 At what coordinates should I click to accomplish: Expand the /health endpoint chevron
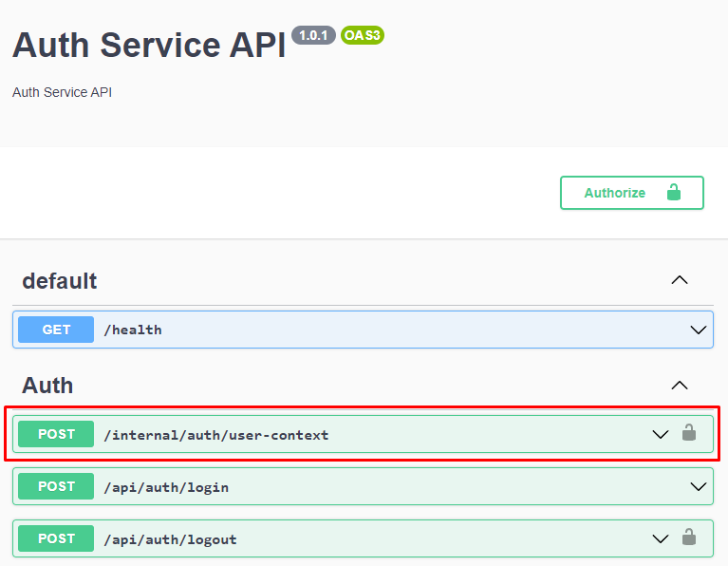pos(699,330)
